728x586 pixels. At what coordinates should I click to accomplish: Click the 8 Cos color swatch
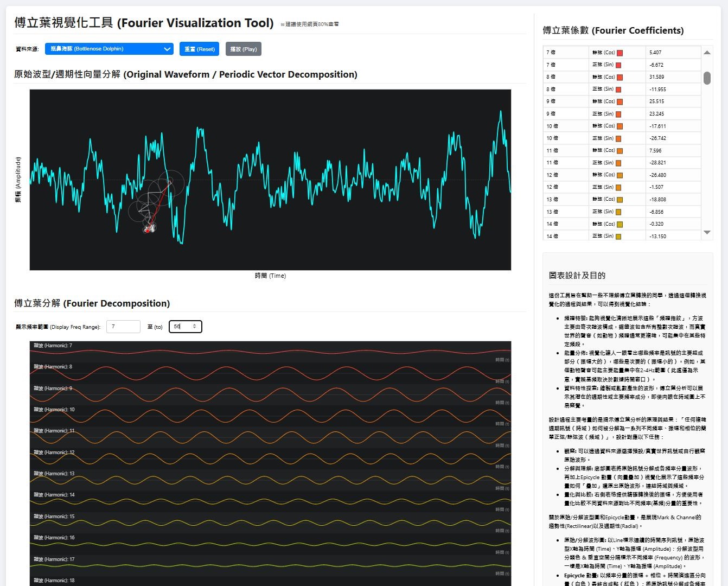point(620,78)
